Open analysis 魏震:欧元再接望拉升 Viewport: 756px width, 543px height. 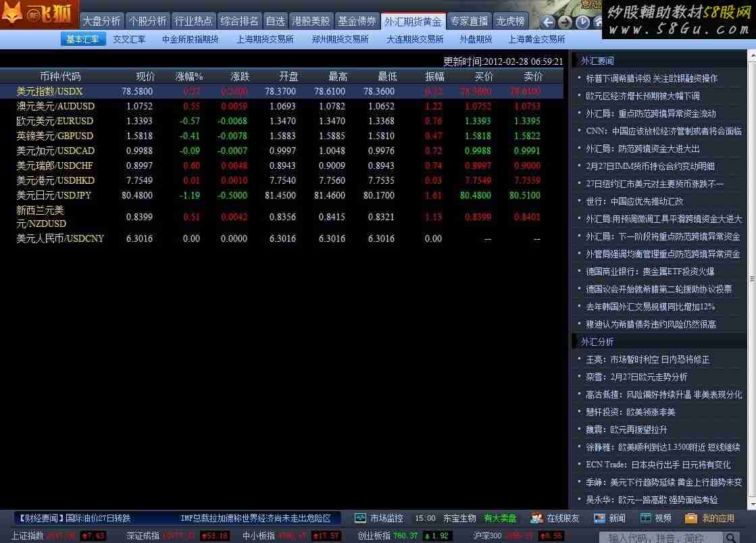(626, 430)
